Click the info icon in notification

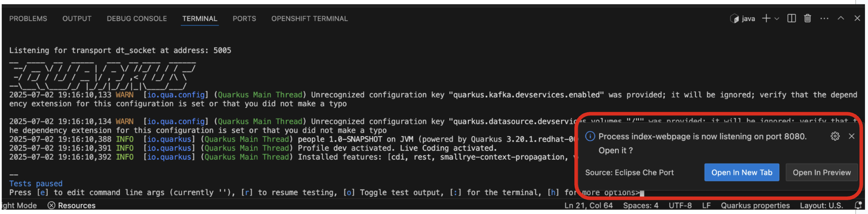pyautogui.click(x=590, y=136)
